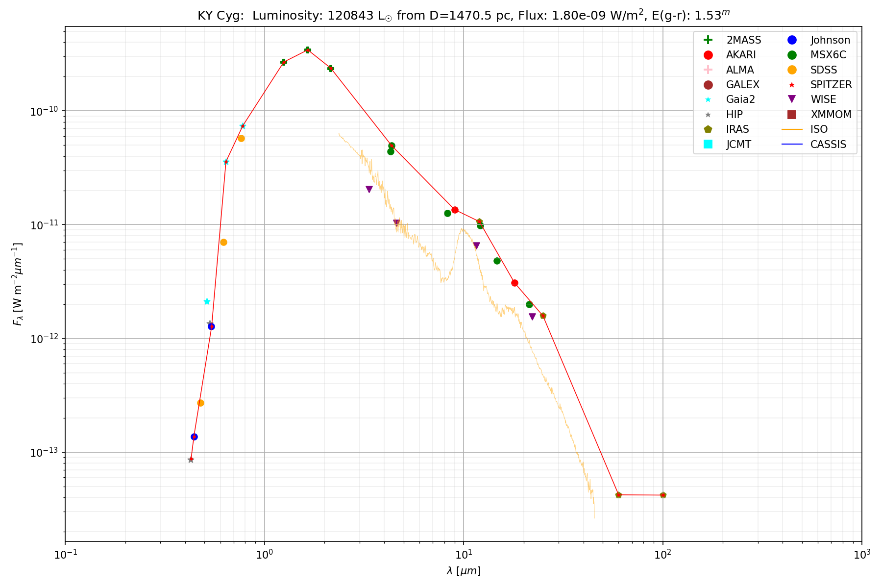Click the IRAS olive pentagon legend marker
882x588 pixels.
[x=708, y=129]
